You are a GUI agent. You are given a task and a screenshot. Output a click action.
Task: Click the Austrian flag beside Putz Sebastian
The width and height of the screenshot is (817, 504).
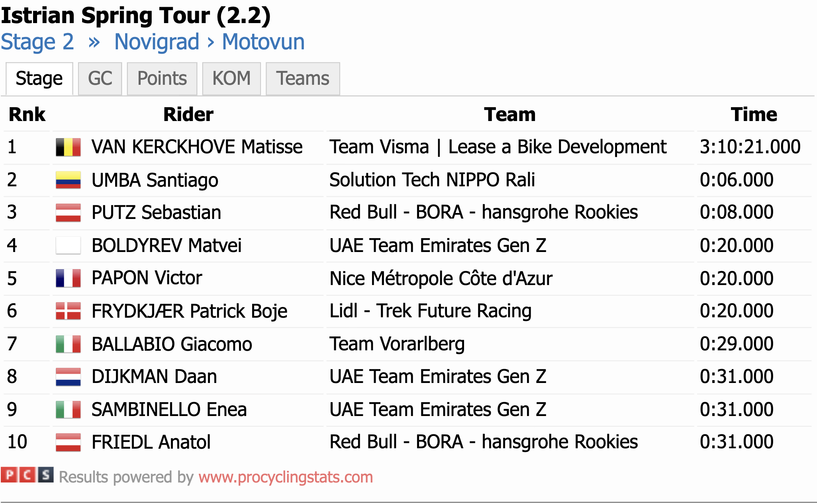pos(68,213)
